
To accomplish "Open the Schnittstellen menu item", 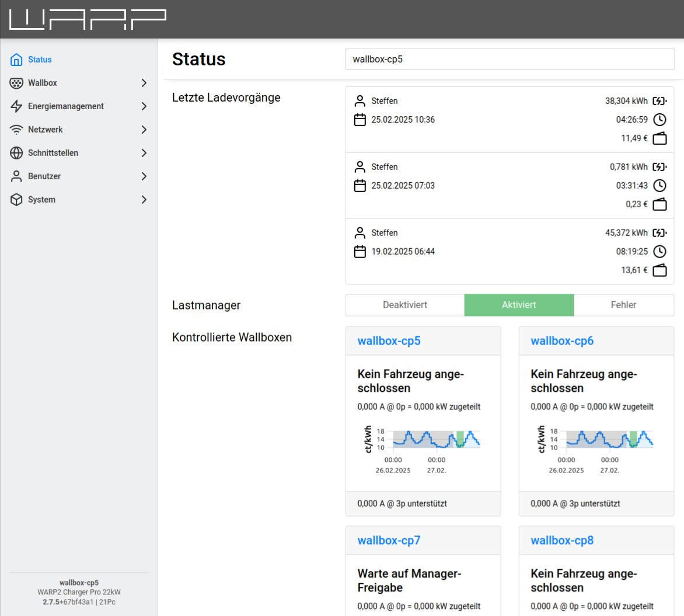I will [x=53, y=153].
